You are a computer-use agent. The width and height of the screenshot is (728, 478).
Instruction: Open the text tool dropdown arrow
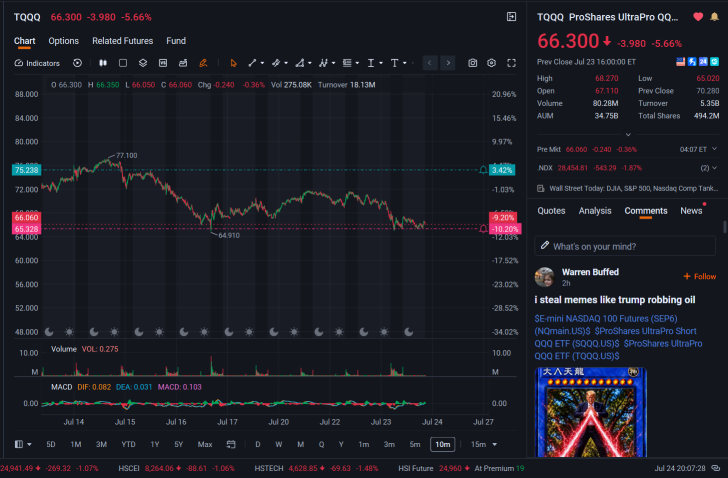pyautogui.click(x=405, y=63)
